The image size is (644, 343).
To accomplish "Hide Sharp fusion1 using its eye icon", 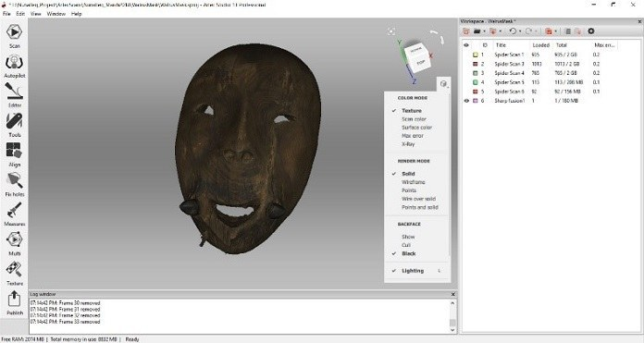I will pyautogui.click(x=466, y=101).
